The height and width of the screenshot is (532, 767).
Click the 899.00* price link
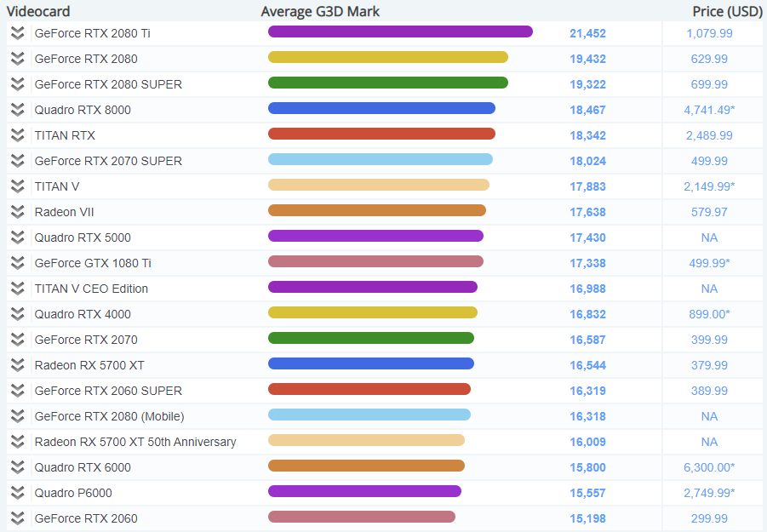pyautogui.click(x=709, y=314)
